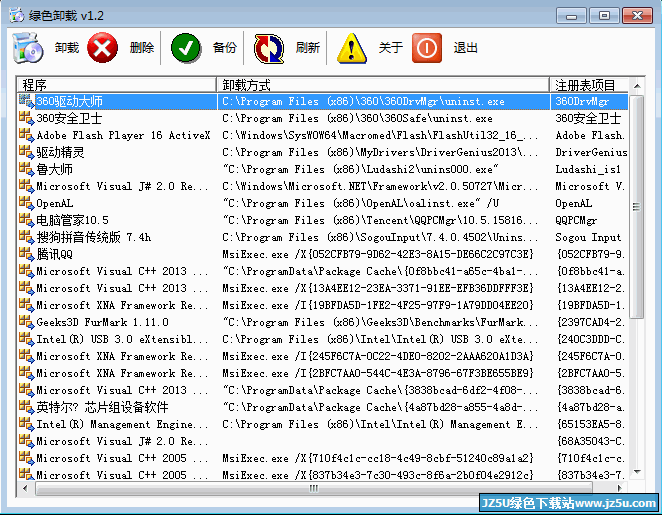This screenshot has width=662, height=515.
Task: Click the red X delete icon
Action: coord(102,48)
